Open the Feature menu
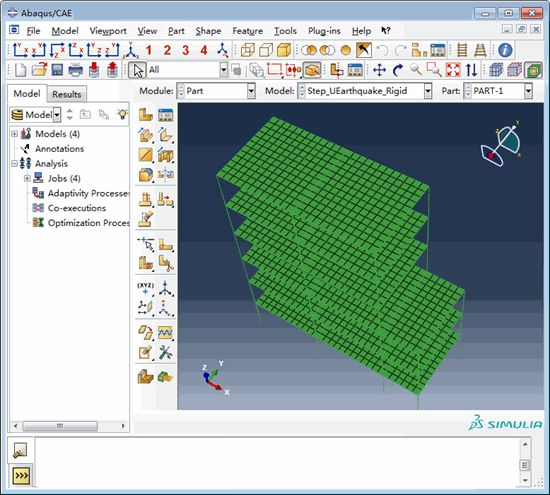 (247, 31)
